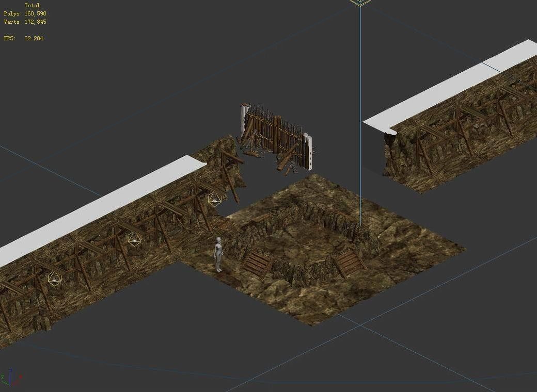The image size is (537, 392).
Task: Select the light helper farthest from the gate
Action: click(x=54, y=279)
